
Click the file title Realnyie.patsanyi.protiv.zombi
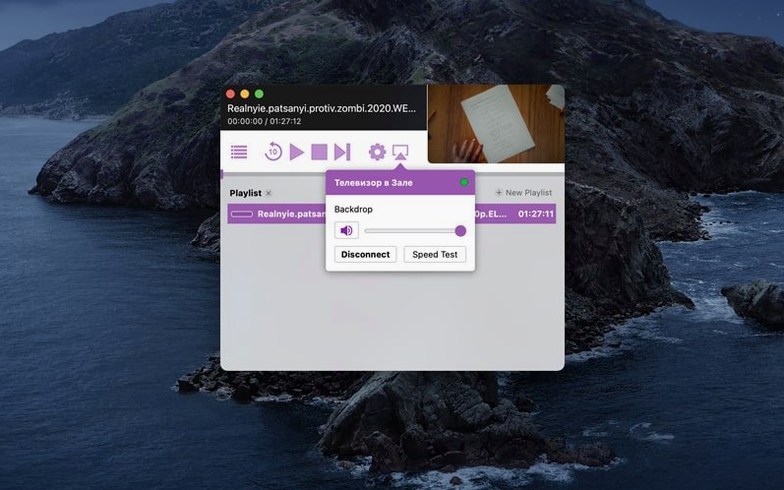[x=321, y=108]
